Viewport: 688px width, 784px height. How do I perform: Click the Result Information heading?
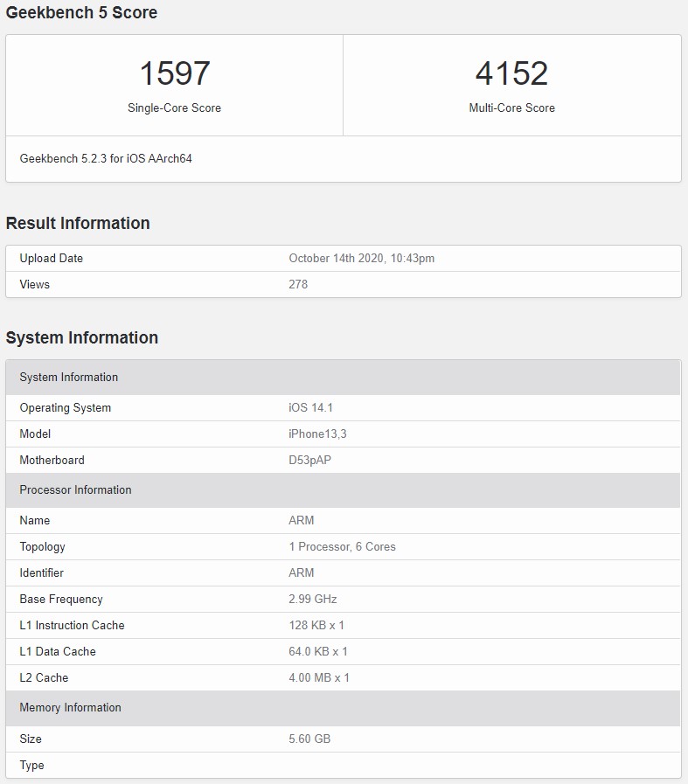[78, 223]
